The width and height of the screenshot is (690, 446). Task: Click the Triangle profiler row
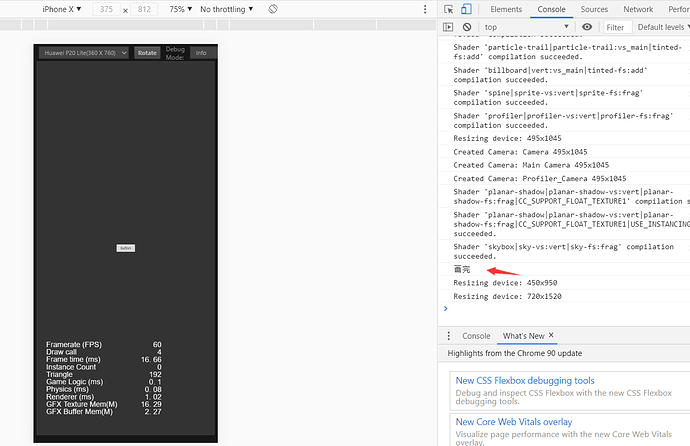(x=103, y=374)
